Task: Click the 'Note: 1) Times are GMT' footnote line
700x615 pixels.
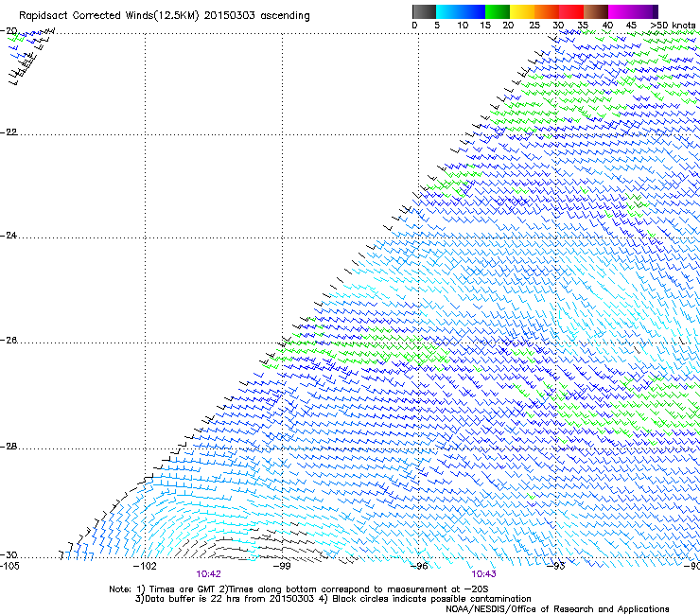Action: [x=299, y=589]
